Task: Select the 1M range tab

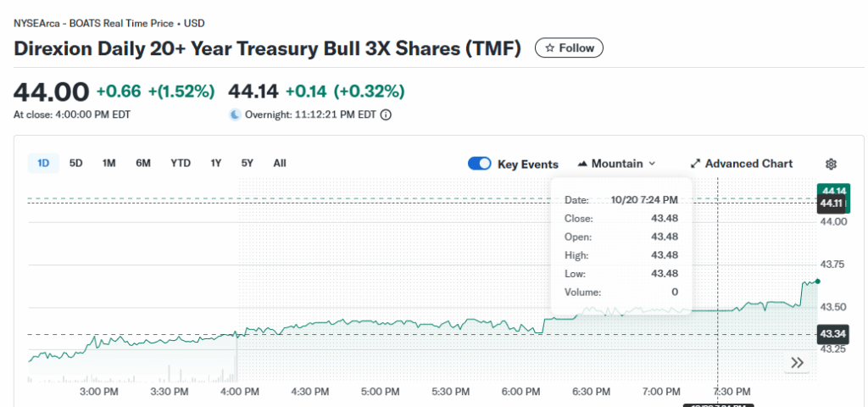Action: [109, 163]
